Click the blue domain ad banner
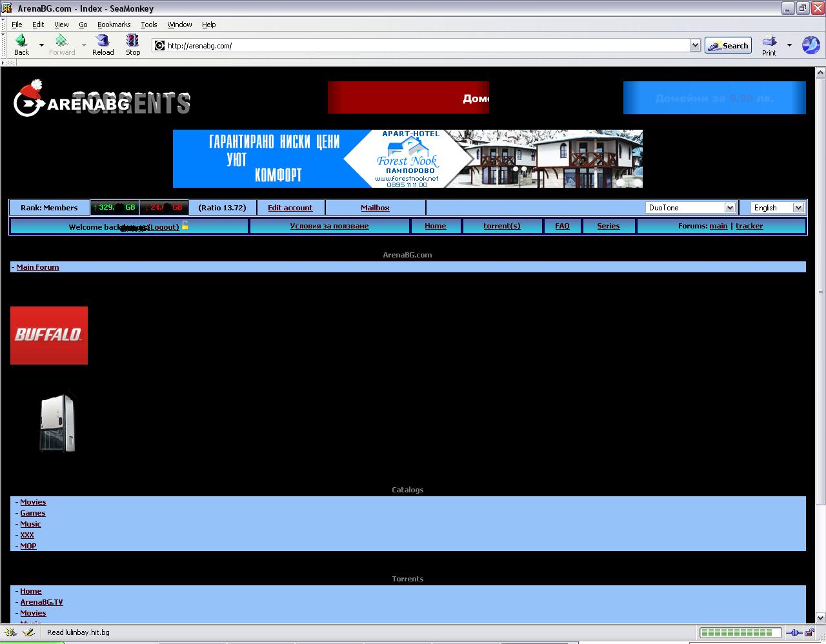 (714, 97)
